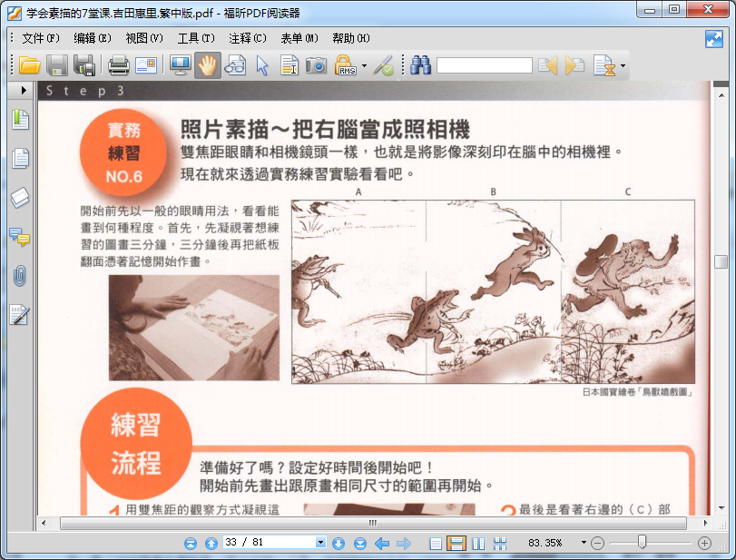The image size is (736, 560).
Task: Click the search text input field
Action: point(485,65)
